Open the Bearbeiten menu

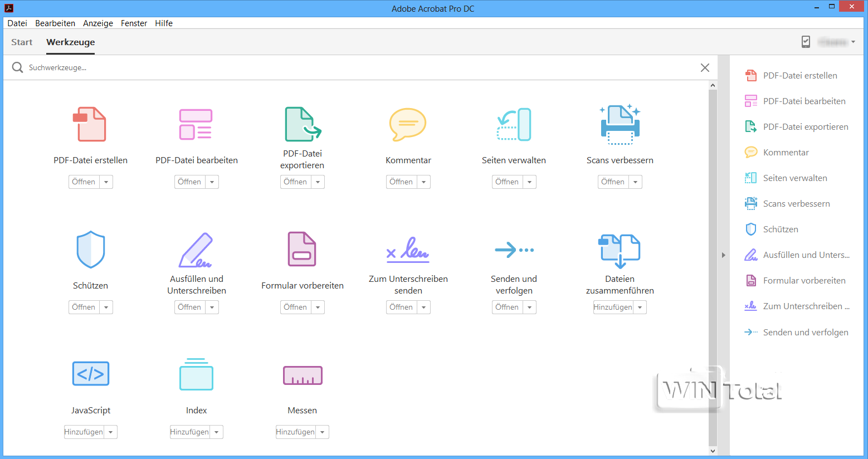point(55,23)
